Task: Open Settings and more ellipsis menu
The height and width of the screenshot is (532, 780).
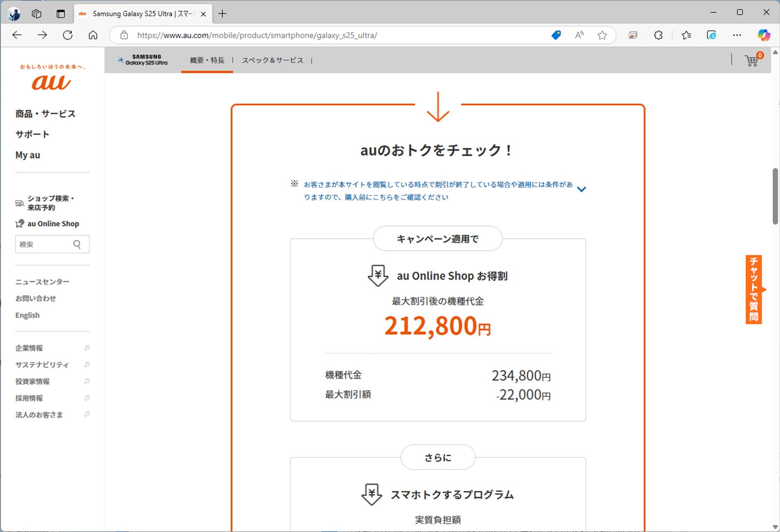Action: [x=737, y=35]
